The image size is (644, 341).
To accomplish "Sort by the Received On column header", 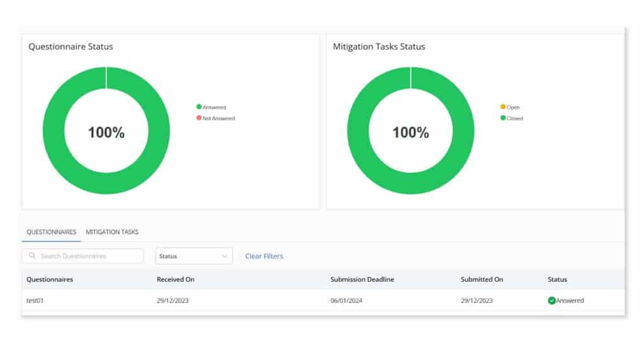I will [x=175, y=279].
